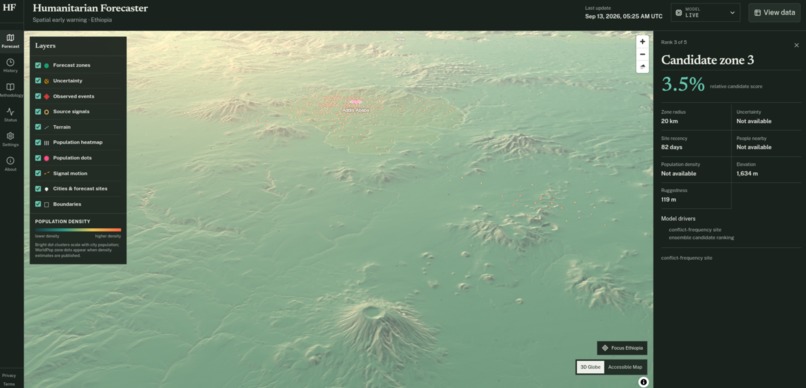Click the Humanitarian Forecaster title
The width and height of the screenshot is (806, 388).
click(x=90, y=8)
